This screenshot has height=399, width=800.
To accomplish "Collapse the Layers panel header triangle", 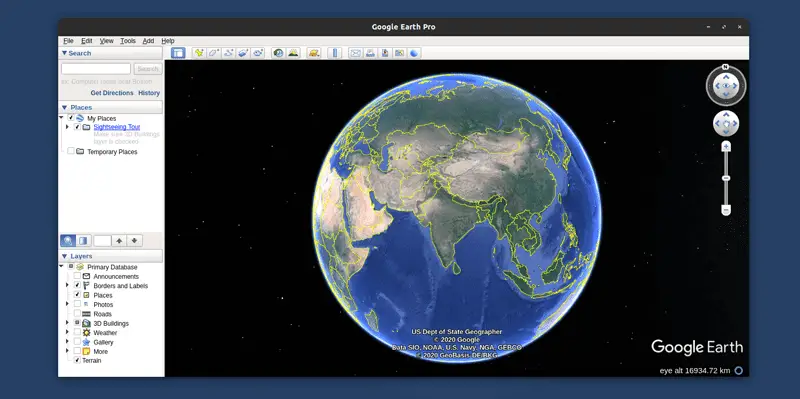I will pos(64,256).
